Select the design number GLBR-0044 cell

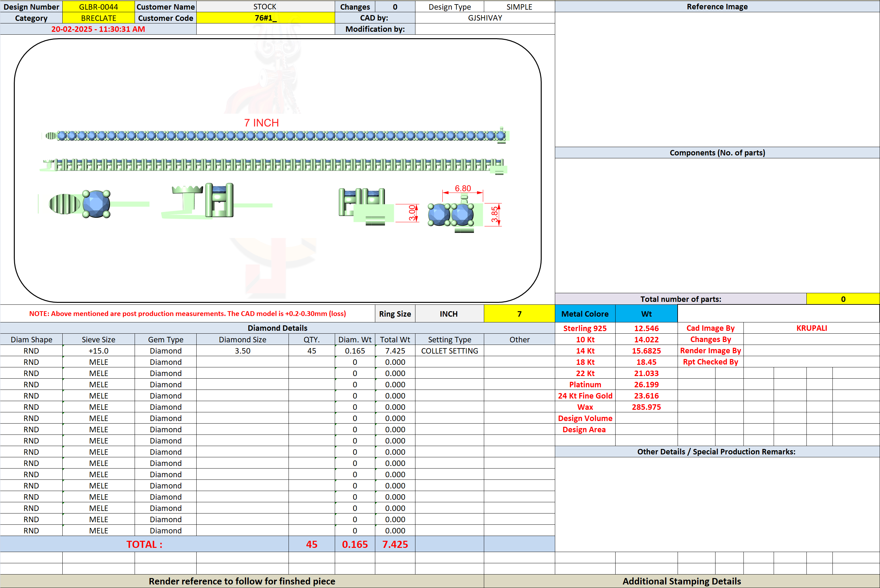(98, 7)
